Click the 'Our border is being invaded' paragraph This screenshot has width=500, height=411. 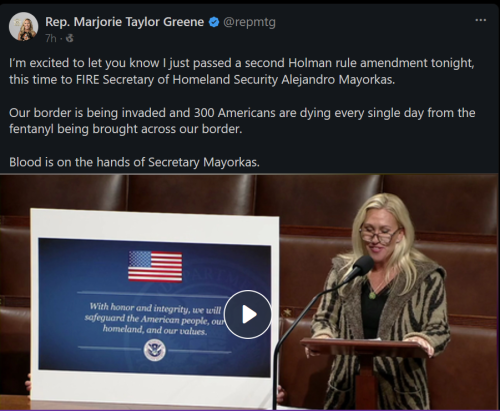coord(242,121)
